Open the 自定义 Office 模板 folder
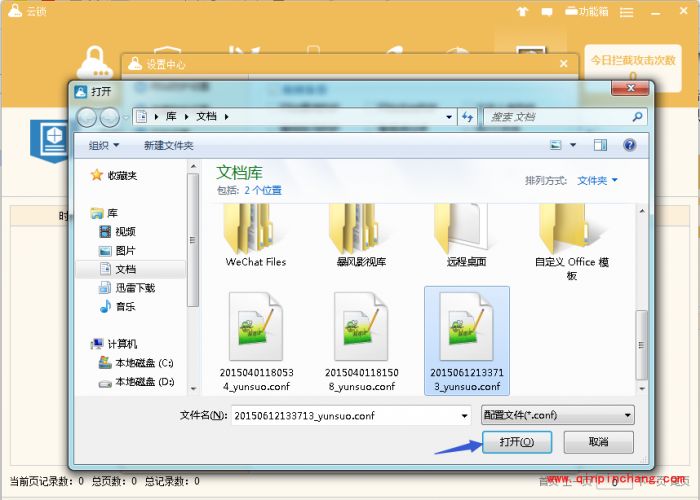700x500 pixels. coord(572,242)
